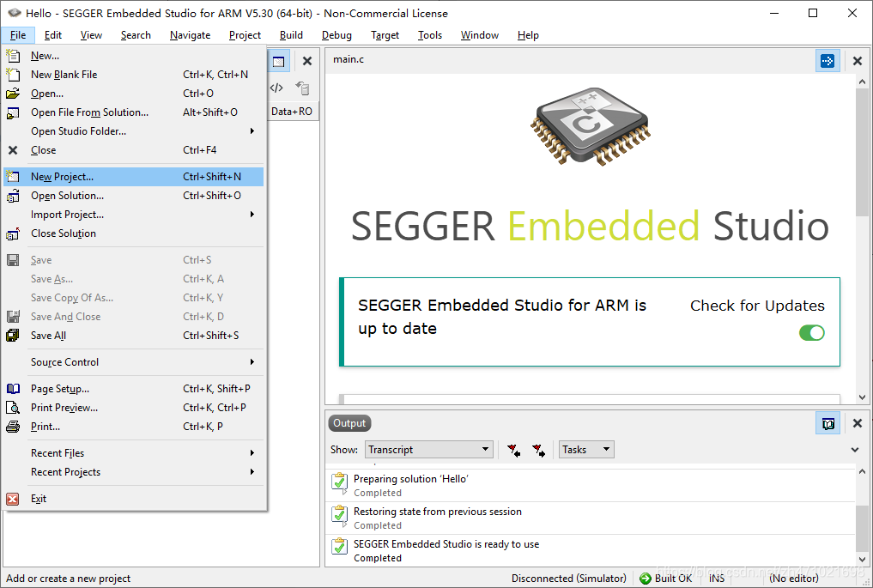
Task: Open the Navigate menu
Action: click(190, 35)
